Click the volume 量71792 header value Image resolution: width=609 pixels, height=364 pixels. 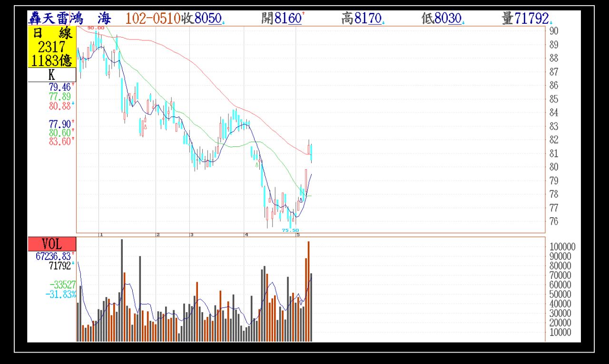526,19
